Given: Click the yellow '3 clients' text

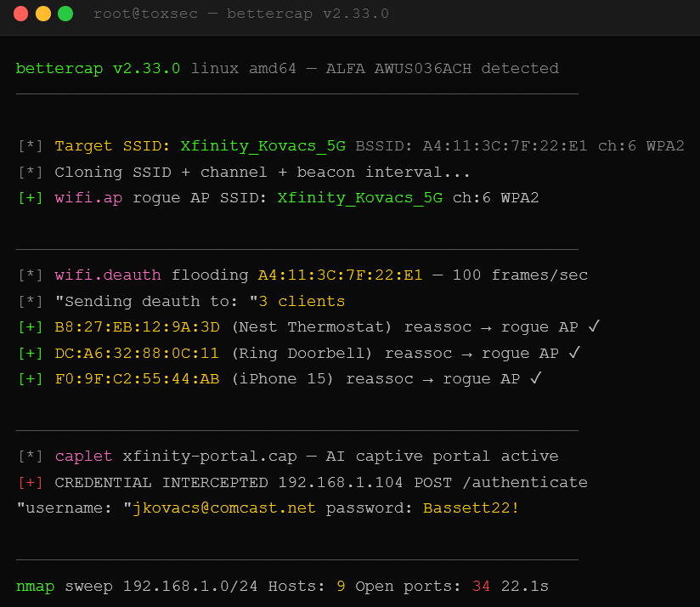Looking at the screenshot, I should 302,301.
